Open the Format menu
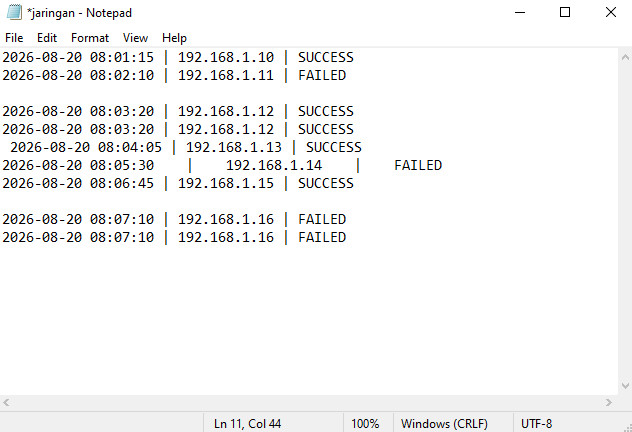 pos(90,38)
